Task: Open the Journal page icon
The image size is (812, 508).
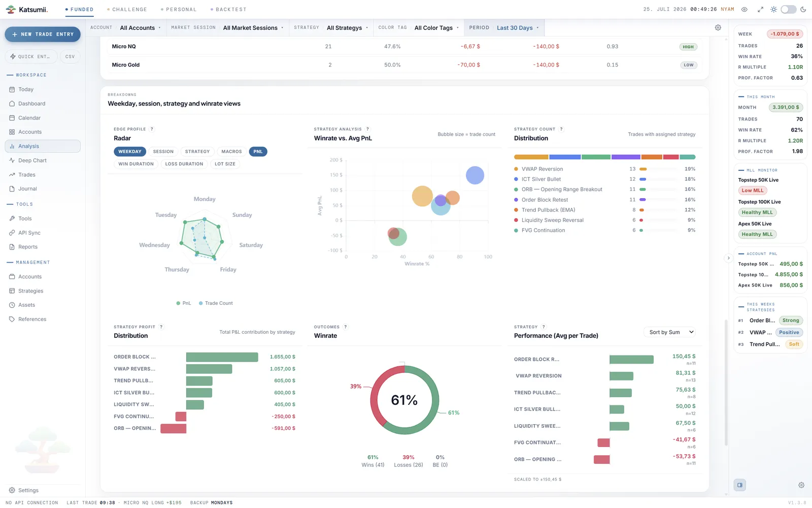Action: [12, 189]
